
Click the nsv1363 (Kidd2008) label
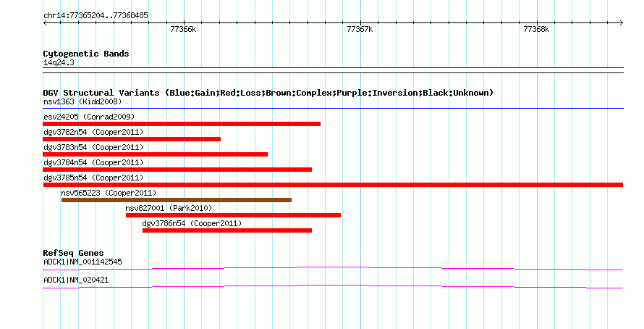pyautogui.click(x=82, y=101)
